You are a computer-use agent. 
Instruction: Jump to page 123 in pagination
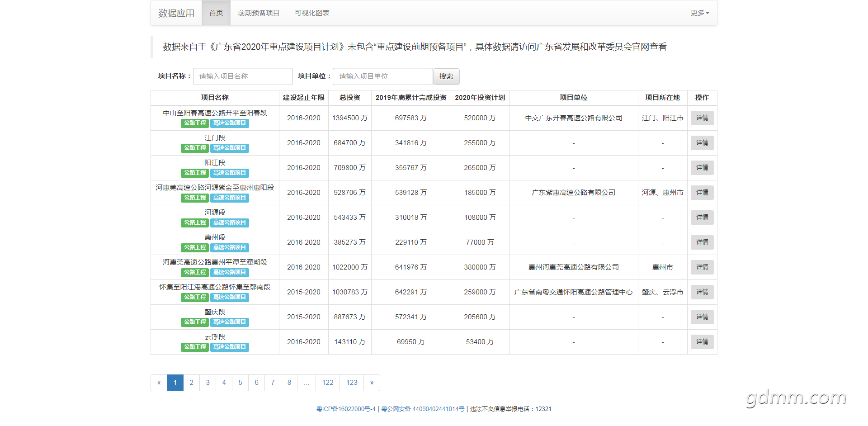coord(352,383)
